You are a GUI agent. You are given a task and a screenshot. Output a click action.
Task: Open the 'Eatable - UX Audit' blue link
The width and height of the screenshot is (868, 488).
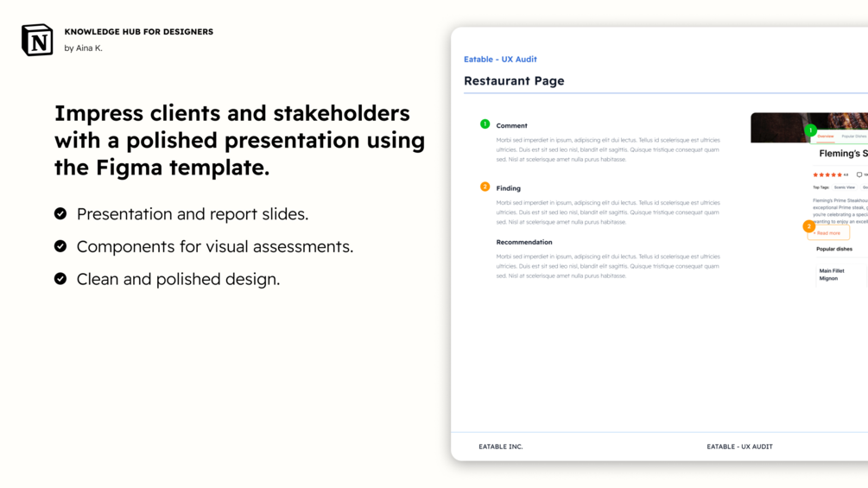click(x=500, y=60)
